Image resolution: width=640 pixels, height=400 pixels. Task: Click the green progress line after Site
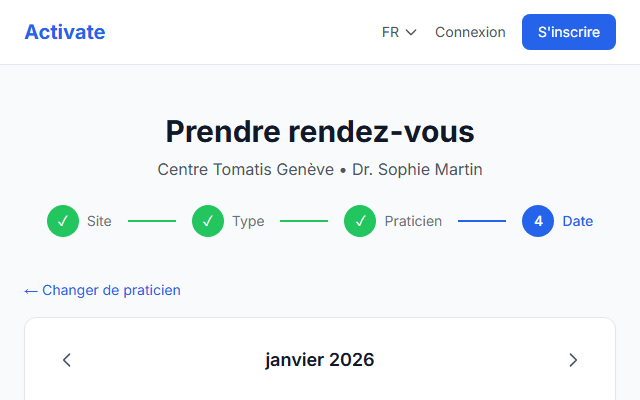[152, 221]
